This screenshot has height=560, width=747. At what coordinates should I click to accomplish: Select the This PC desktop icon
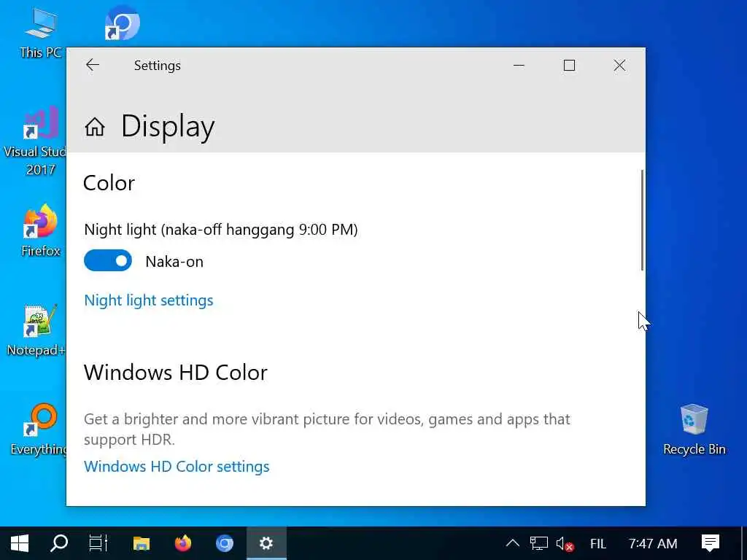pyautogui.click(x=41, y=34)
